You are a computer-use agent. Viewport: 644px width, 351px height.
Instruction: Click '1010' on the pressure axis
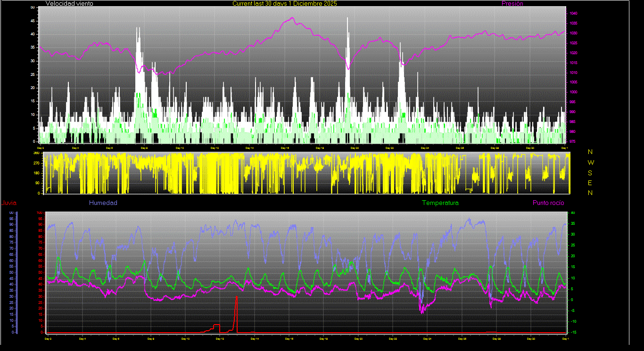click(573, 73)
